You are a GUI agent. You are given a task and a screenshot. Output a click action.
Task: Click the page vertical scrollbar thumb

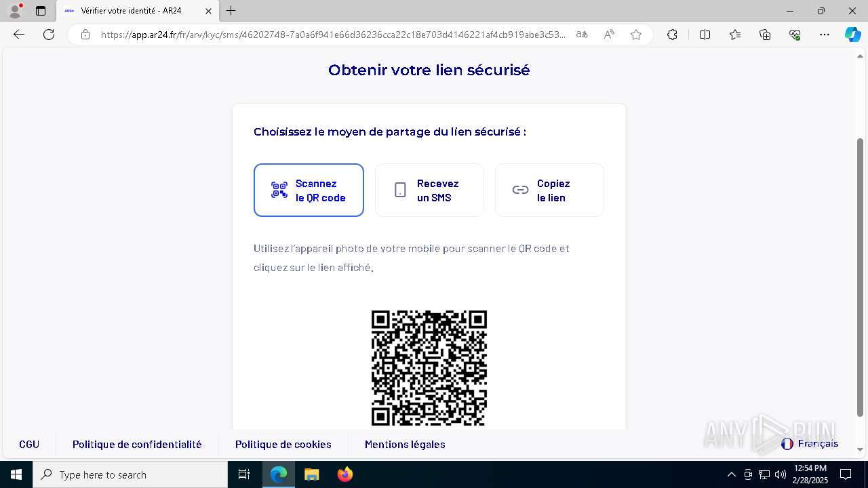pos(861,277)
